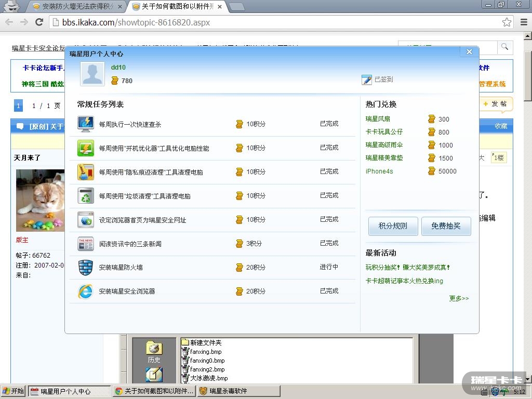This screenshot has width=532, height=399.
Task: Click the 免费抽奖 button
Action: point(446,226)
